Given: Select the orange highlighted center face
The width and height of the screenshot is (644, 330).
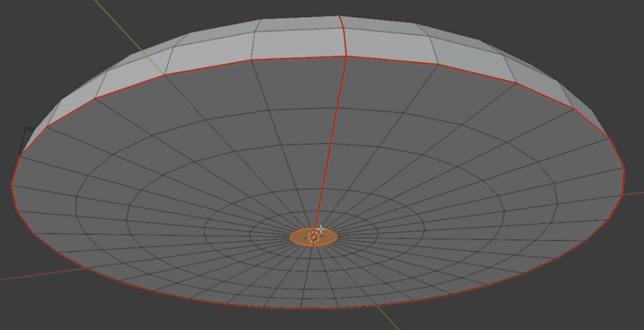Looking at the screenshot, I should click(314, 237).
